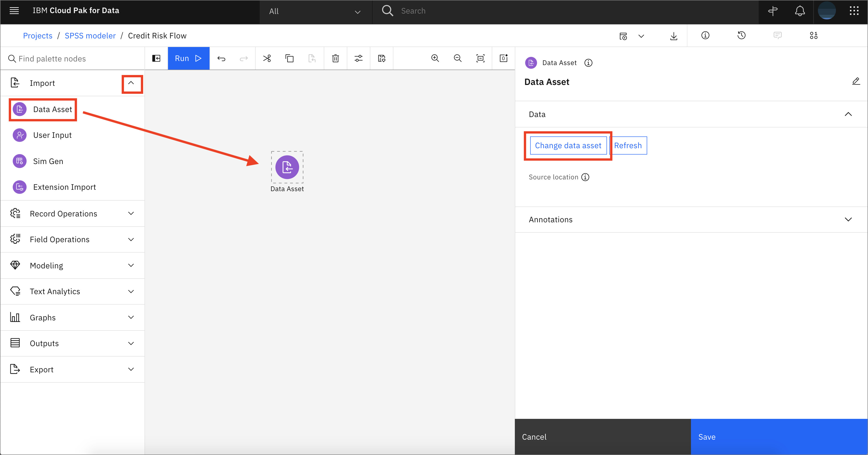The image size is (868, 455).
Task: Click the copy node icon
Action: (289, 59)
